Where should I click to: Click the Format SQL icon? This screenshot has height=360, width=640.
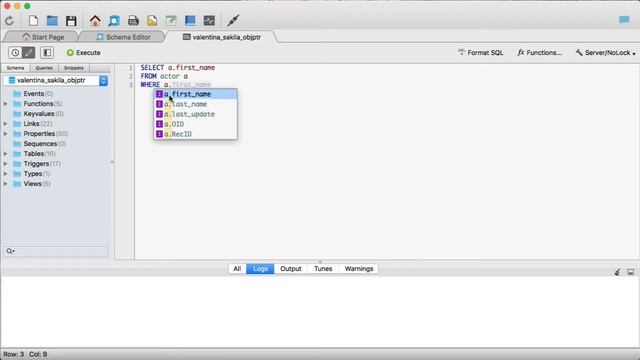(x=462, y=52)
